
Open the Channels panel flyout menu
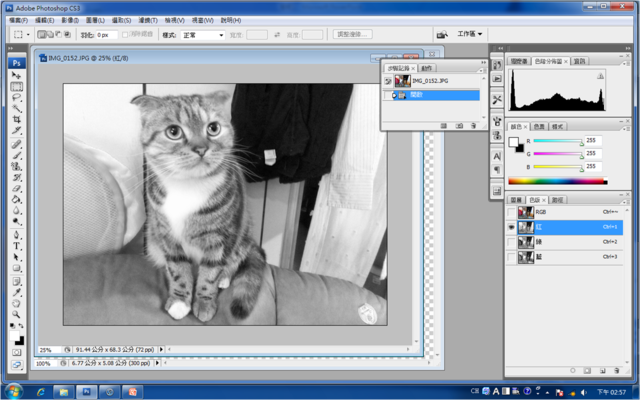624,202
